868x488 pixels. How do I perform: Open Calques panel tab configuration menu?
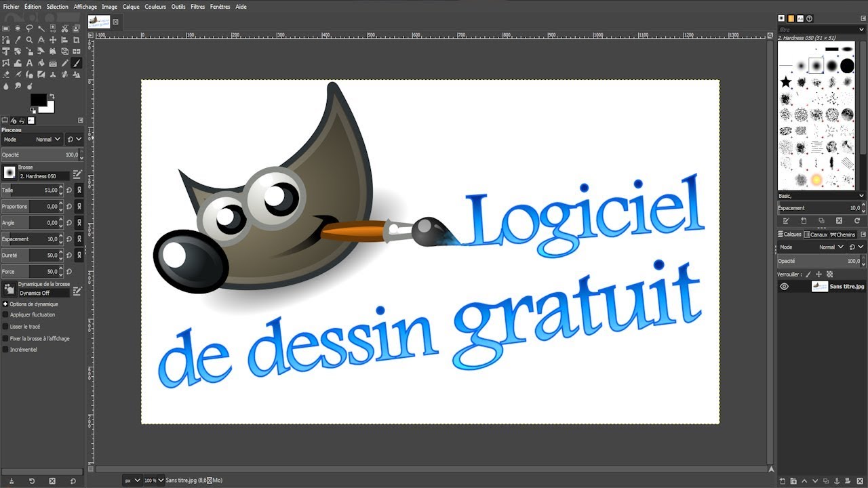863,235
